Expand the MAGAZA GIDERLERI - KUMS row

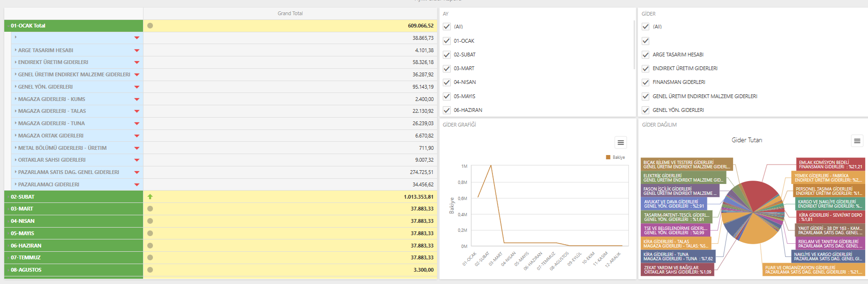point(16,99)
